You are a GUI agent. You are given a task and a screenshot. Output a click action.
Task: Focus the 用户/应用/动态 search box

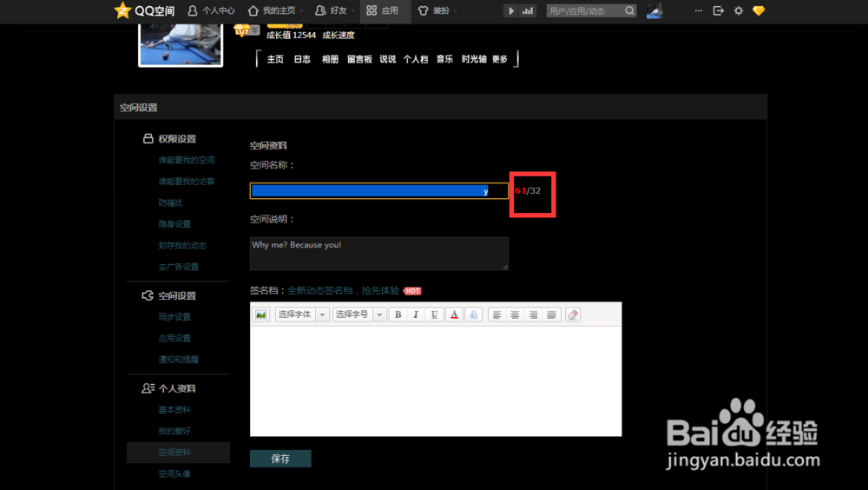[x=584, y=10]
